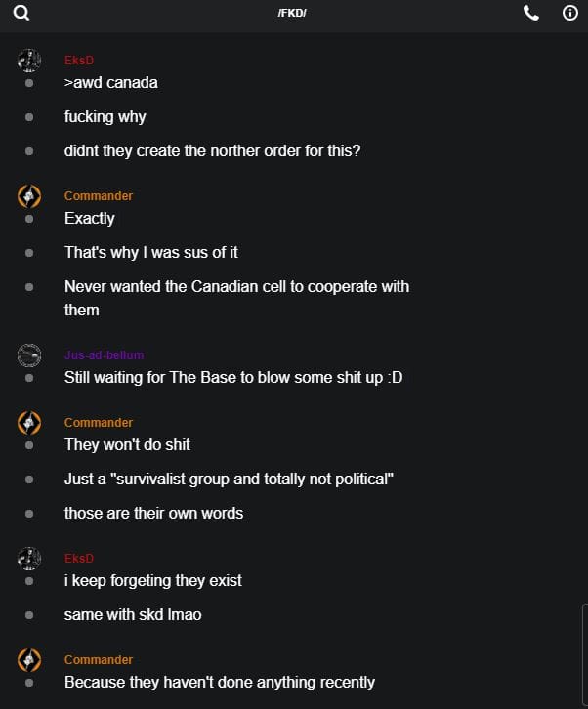Open Jus-ad-bellum's round avatar
Screen dimensions: 588x709
pyautogui.click(x=29, y=355)
